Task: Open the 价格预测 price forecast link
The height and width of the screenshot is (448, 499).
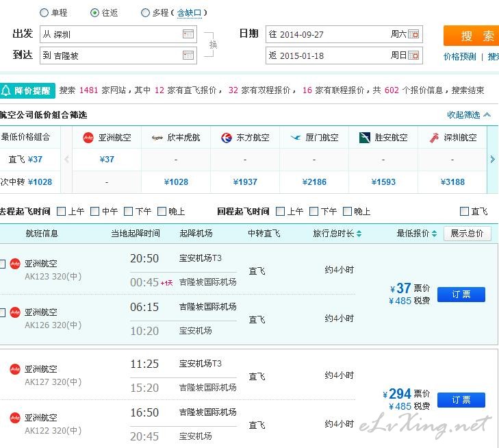Action: [x=459, y=57]
